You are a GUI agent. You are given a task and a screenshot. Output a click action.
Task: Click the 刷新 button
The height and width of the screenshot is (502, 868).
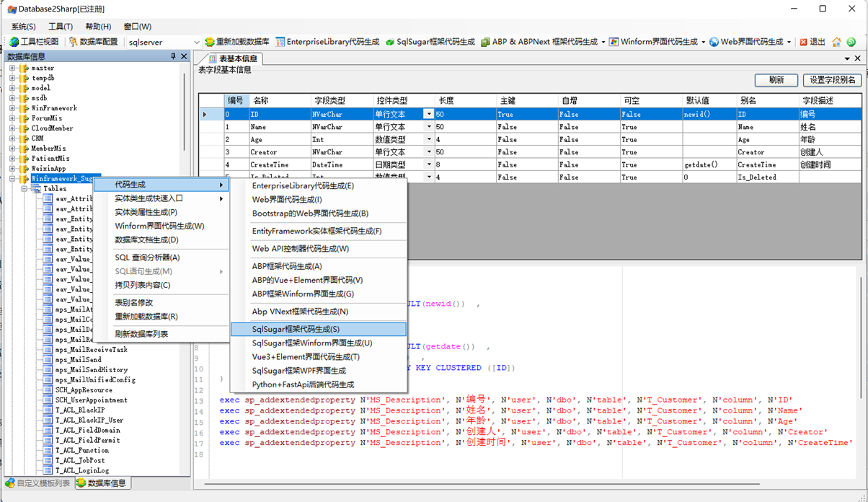776,80
